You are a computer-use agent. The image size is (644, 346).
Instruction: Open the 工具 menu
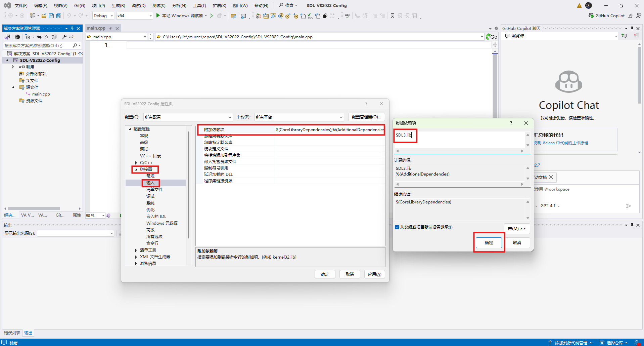point(199,5)
